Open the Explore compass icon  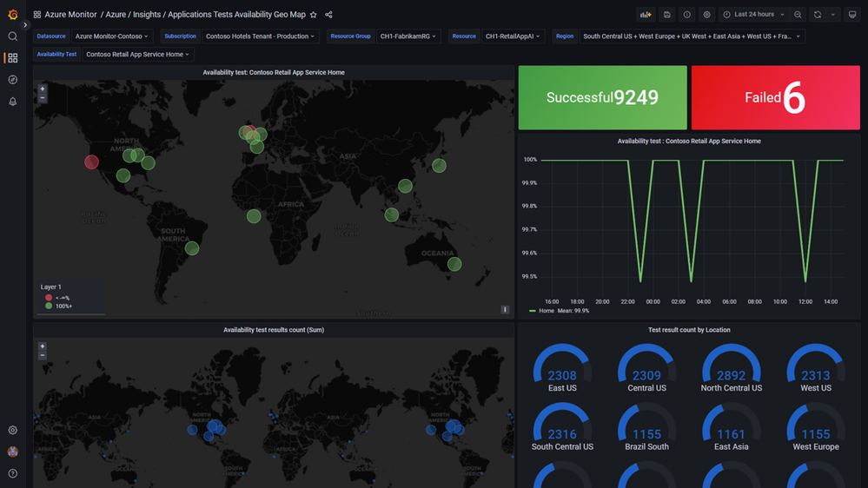(13, 80)
